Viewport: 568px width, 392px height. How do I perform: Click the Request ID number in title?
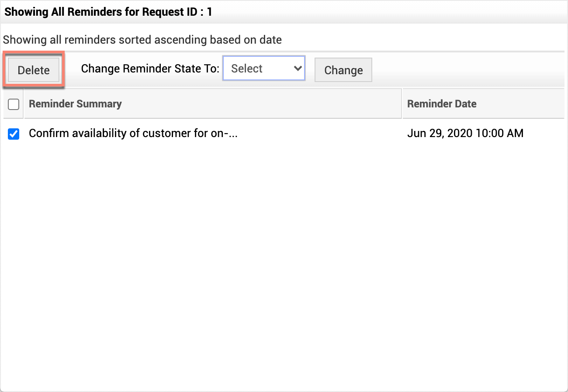coord(209,12)
